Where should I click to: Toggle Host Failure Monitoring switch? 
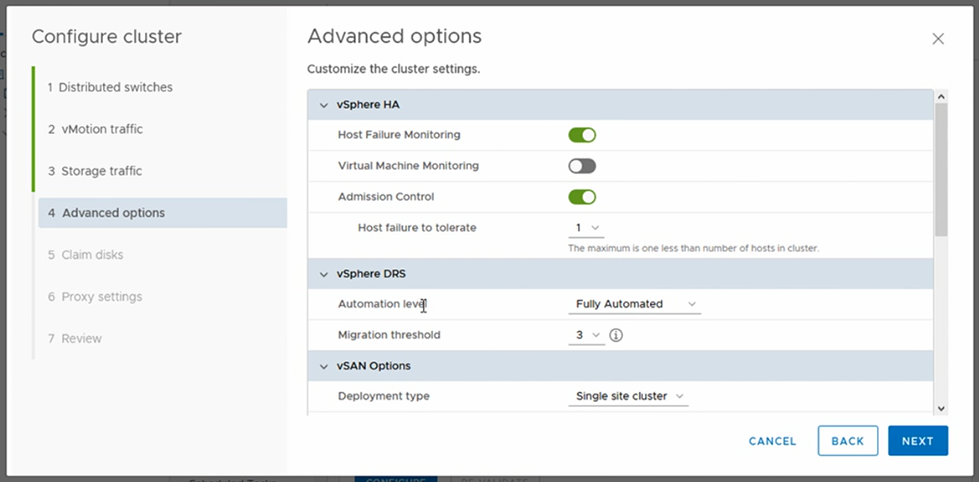pyautogui.click(x=582, y=135)
